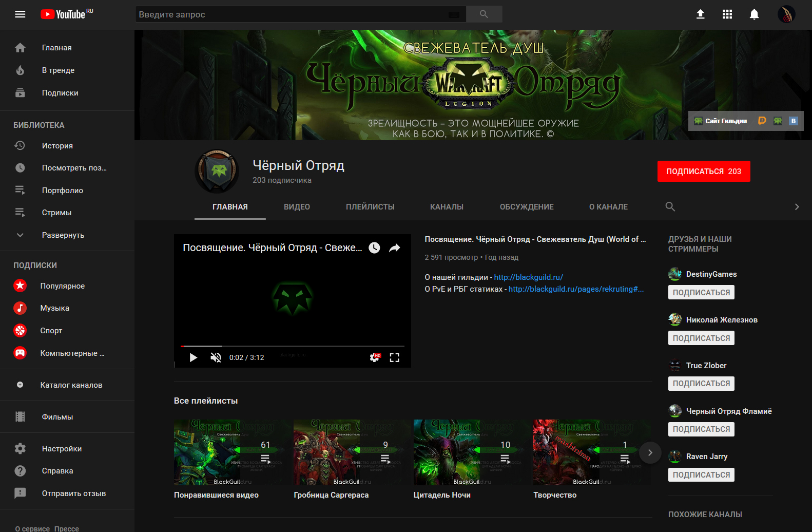The width and height of the screenshot is (812, 532).
Task: Seek on the video progress bar
Action: pos(293,346)
